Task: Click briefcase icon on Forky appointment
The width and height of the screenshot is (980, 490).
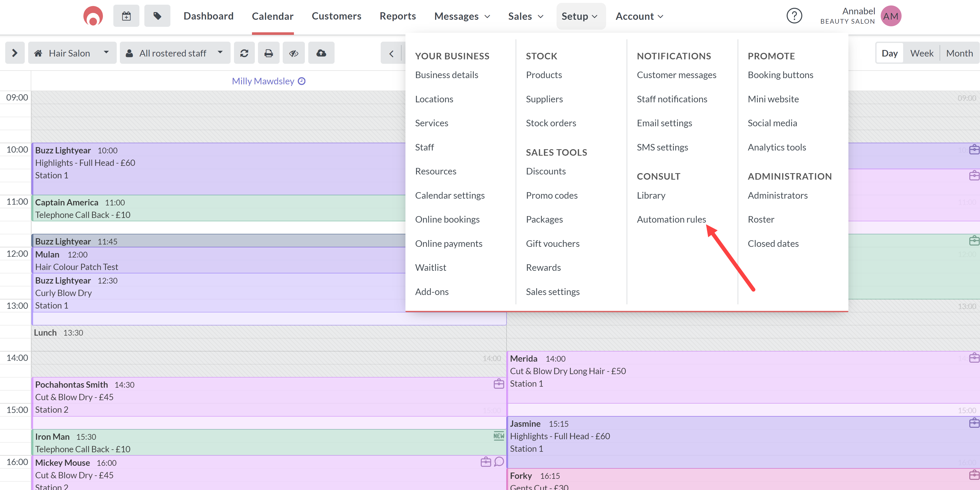Action: pos(974,475)
